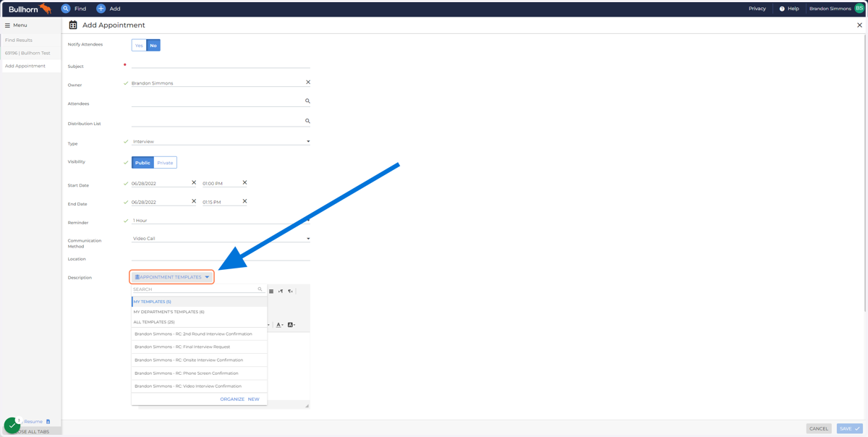Click the Attendees search magnifier

pos(307,101)
